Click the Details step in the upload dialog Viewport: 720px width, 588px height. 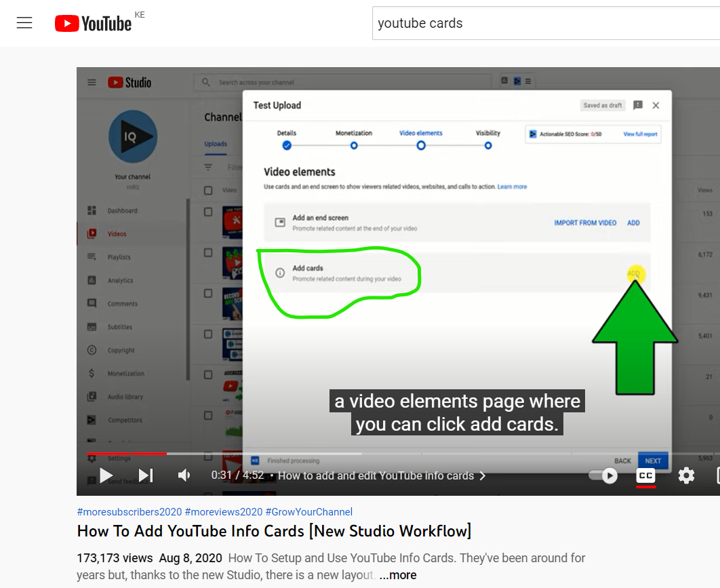(x=287, y=139)
